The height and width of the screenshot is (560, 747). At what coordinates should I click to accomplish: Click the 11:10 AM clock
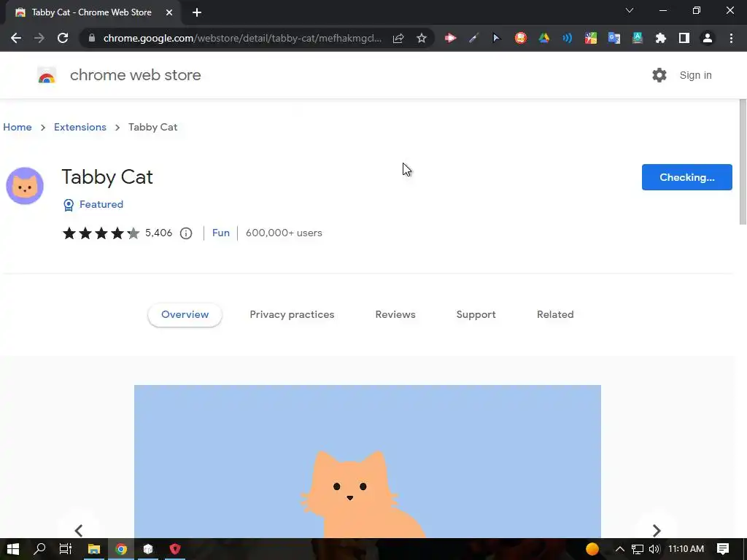(686, 549)
